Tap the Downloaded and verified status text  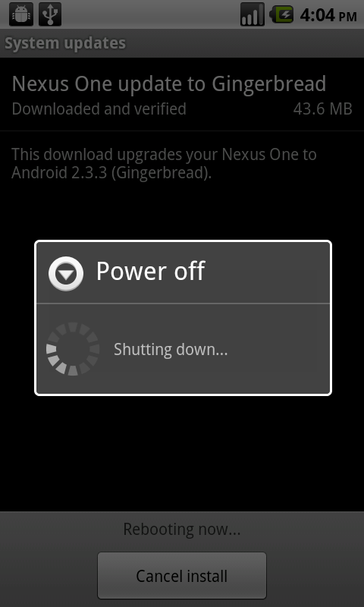click(99, 109)
